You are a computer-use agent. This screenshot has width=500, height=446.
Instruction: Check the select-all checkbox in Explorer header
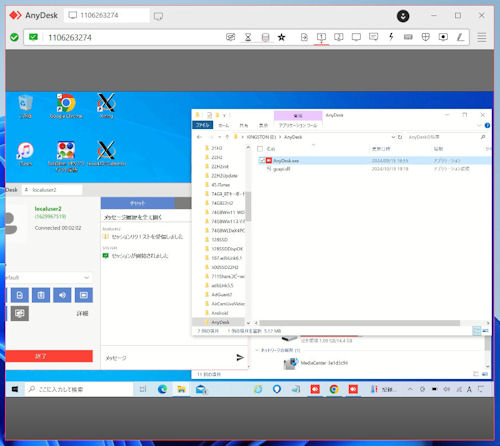tap(260, 149)
